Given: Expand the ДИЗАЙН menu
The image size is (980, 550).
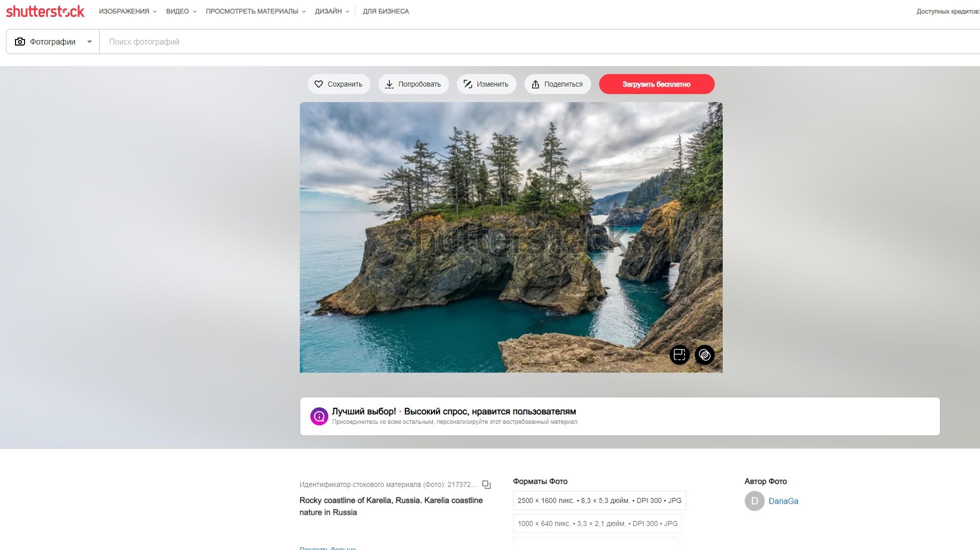Looking at the screenshot, I should (x=332, y=11).
